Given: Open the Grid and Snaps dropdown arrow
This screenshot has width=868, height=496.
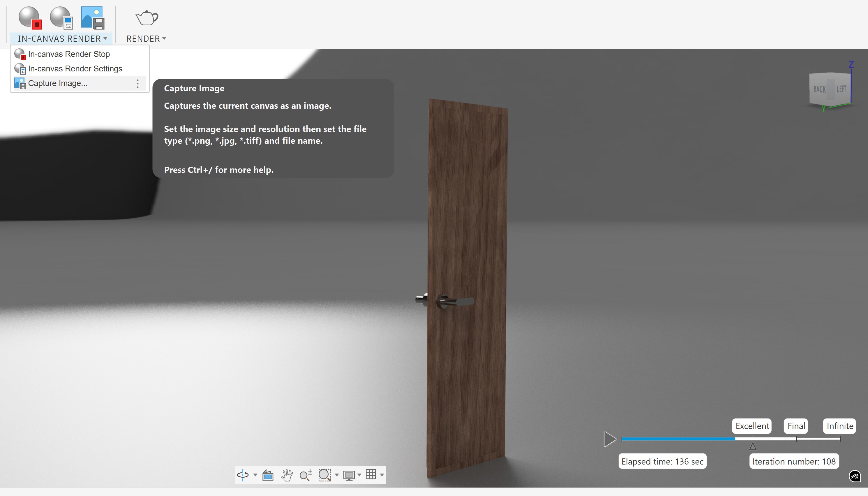Looking at the screenshot, I should tap(382, 474).
